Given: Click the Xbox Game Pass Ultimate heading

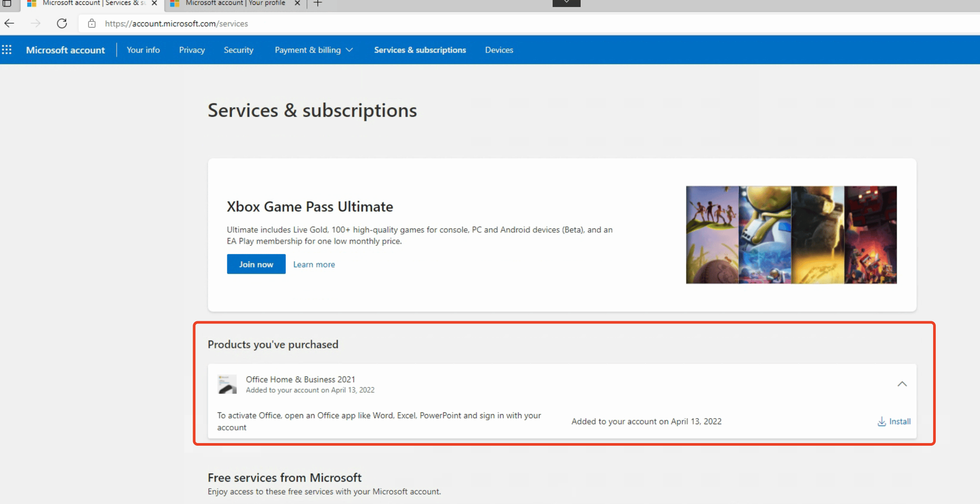Looking at the screenshot, I should point(310,206).
